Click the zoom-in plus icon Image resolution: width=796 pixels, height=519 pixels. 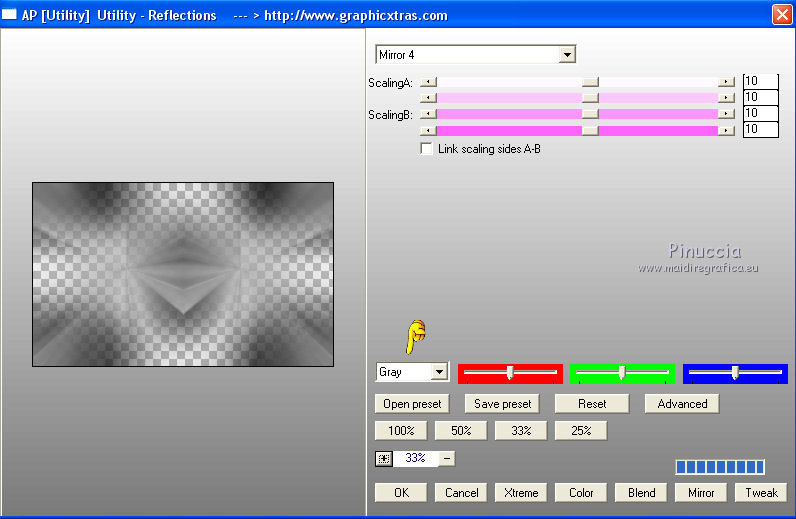click(384, 459)
